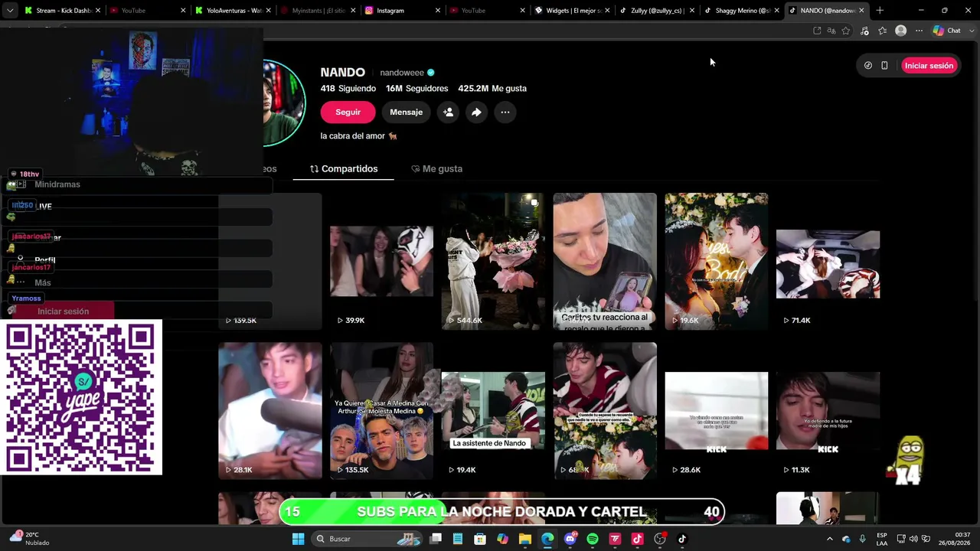The image size is (980, 551).
Task: Click the media music-note toolbar icon
Action: click(864, 31)
